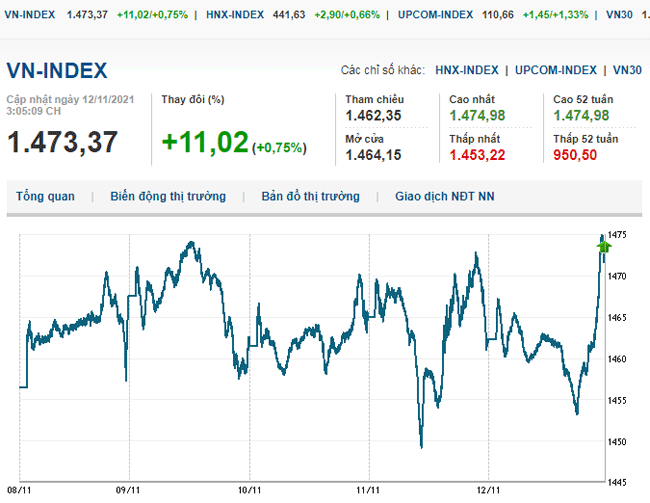Click the 12/11 date label under the chart
This screenshot has width=650, height=503.
coord(487,491)
